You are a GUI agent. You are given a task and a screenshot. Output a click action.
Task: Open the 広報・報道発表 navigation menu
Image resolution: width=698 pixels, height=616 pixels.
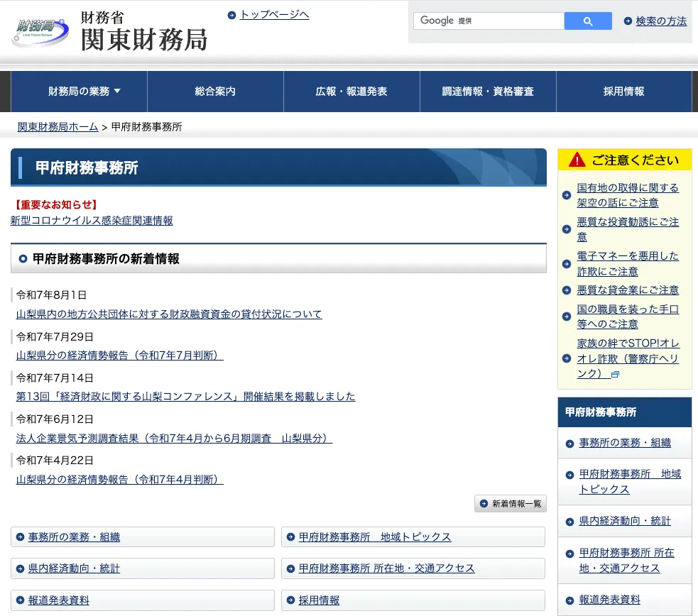coord(351,92)
